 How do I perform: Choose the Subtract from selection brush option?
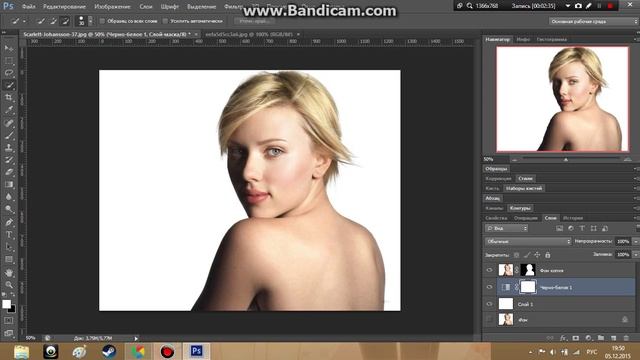pyautogui.click(x=65, y=21)
